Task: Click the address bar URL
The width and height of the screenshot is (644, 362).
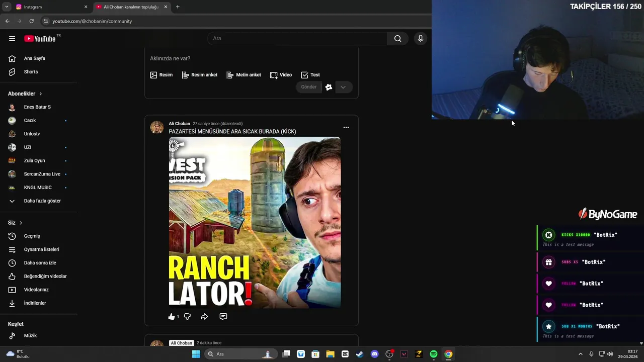Action: [92, 21]
